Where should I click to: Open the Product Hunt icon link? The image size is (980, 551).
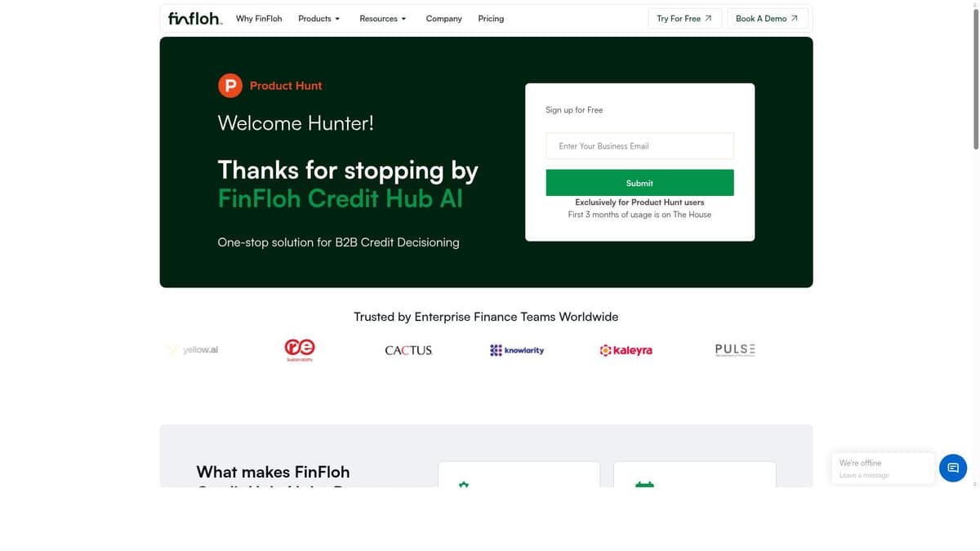(229, 84)
